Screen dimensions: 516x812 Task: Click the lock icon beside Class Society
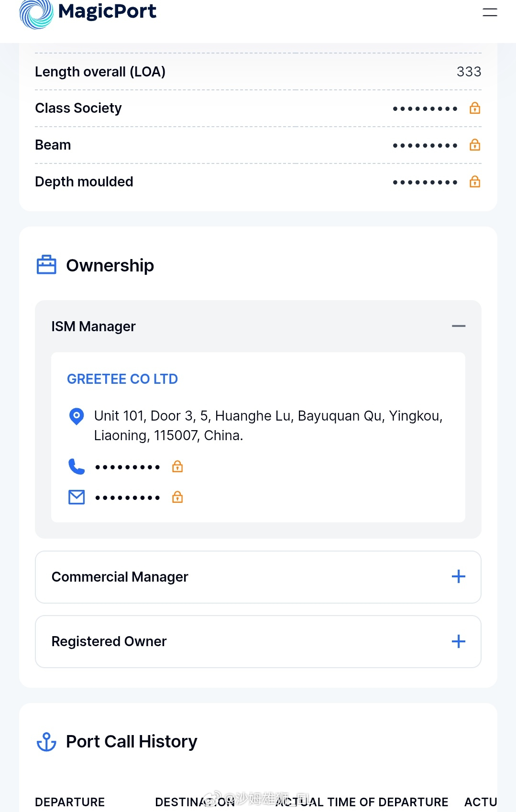click(474, 108)
